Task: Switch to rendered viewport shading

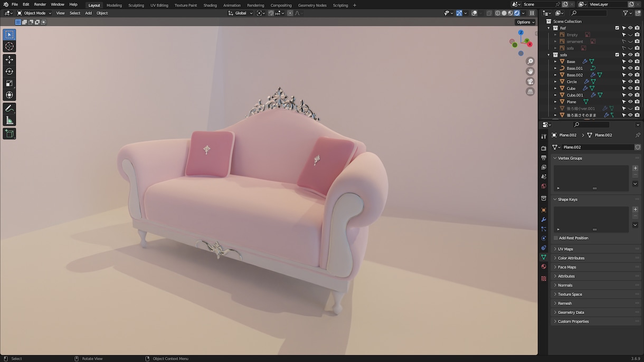Action: tap(517, 13)
